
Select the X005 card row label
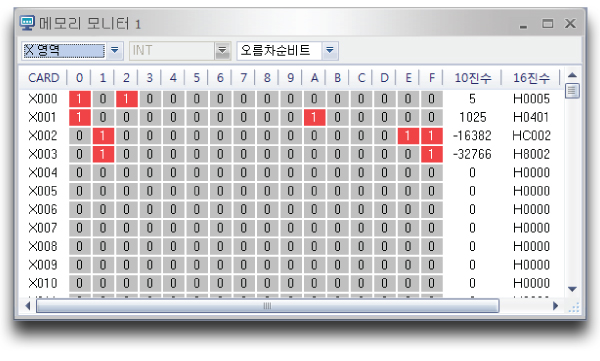point(43,191)
